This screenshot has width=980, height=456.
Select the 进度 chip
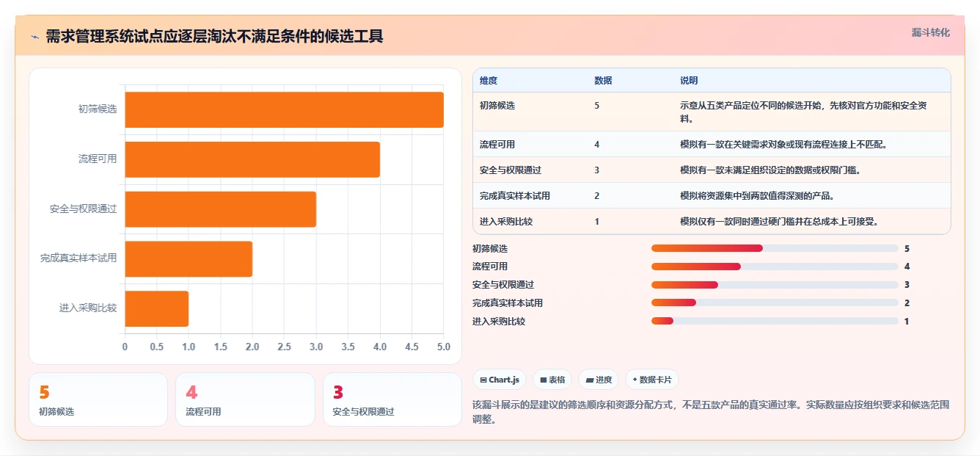(x=599, y=380)
